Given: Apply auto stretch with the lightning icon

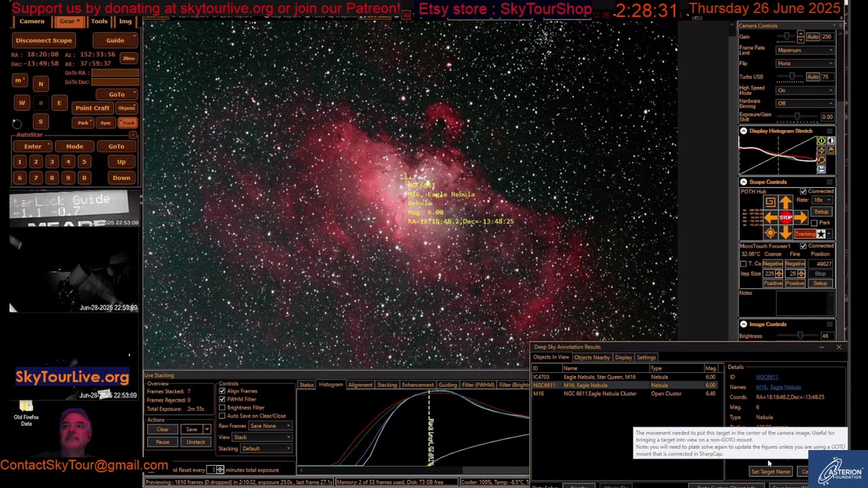Looking at the screenshot, I should (x=821, y=150).
